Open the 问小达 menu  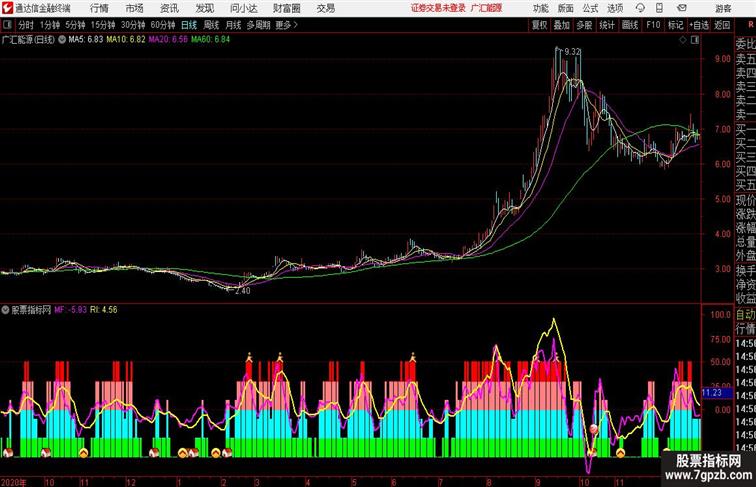243,8
